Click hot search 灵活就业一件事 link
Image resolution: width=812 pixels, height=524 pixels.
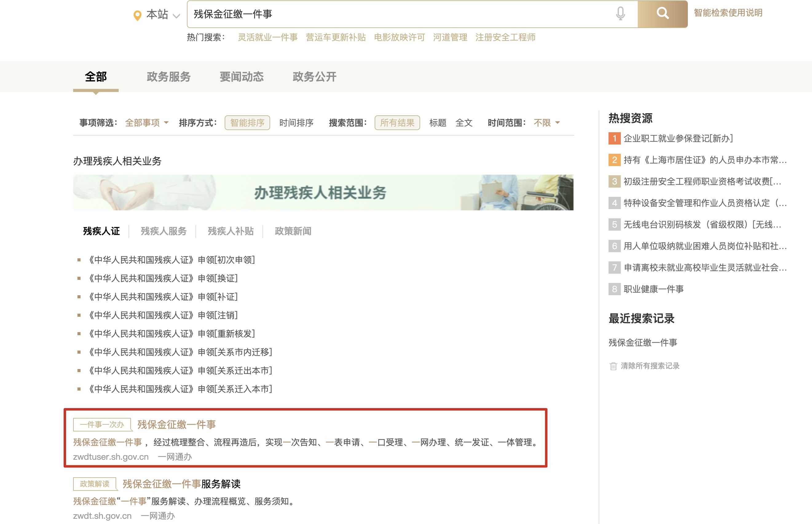268,38
